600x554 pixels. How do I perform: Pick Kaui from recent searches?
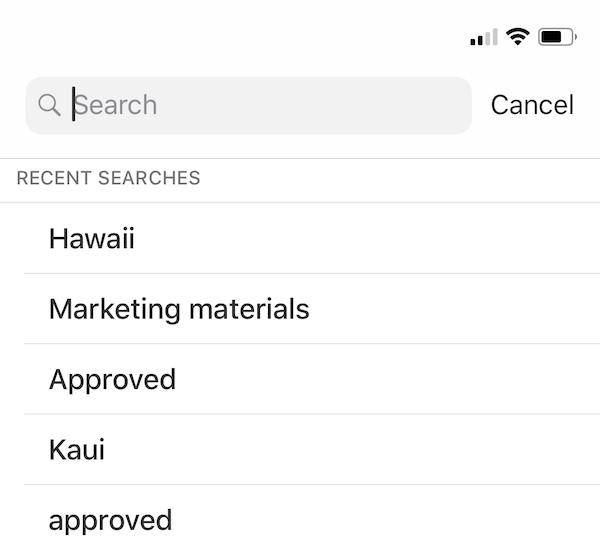tap(77, 450)
